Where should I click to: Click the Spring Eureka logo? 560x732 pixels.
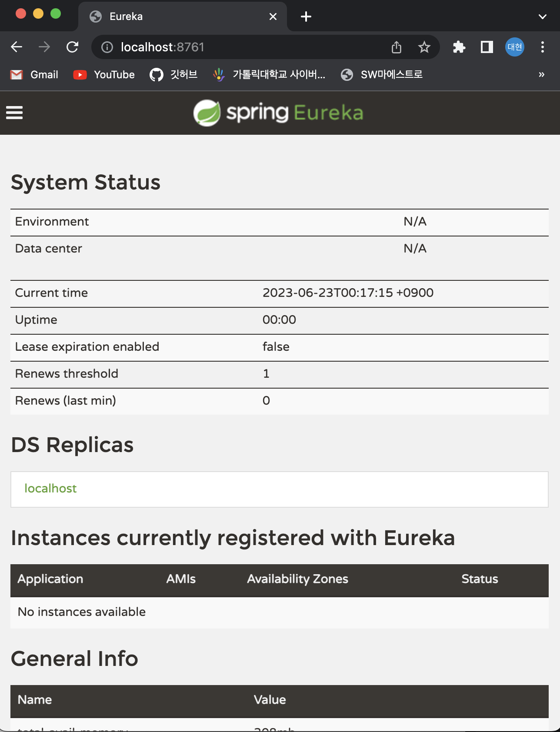(x=278, y=113)
